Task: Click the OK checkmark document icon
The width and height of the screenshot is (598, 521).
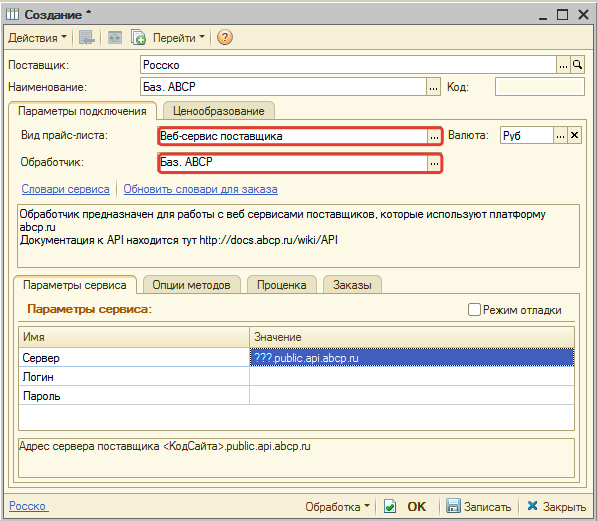Action: click(x=390, y=506)
